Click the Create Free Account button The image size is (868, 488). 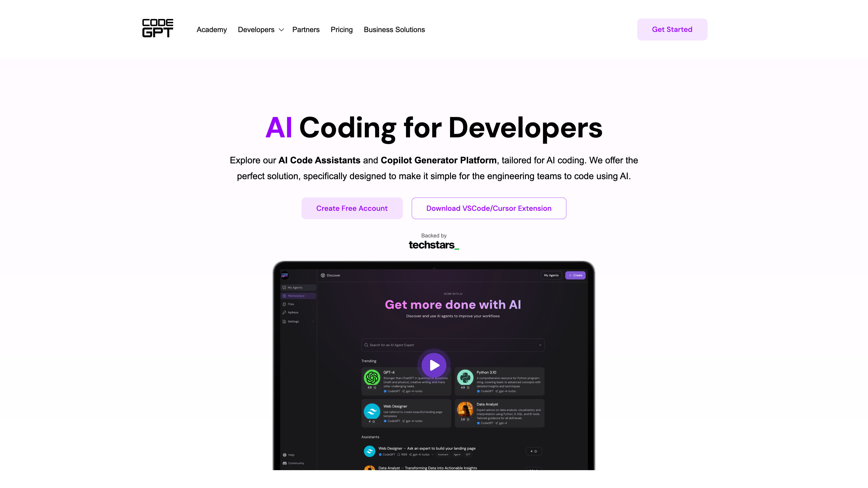[352, 208]
